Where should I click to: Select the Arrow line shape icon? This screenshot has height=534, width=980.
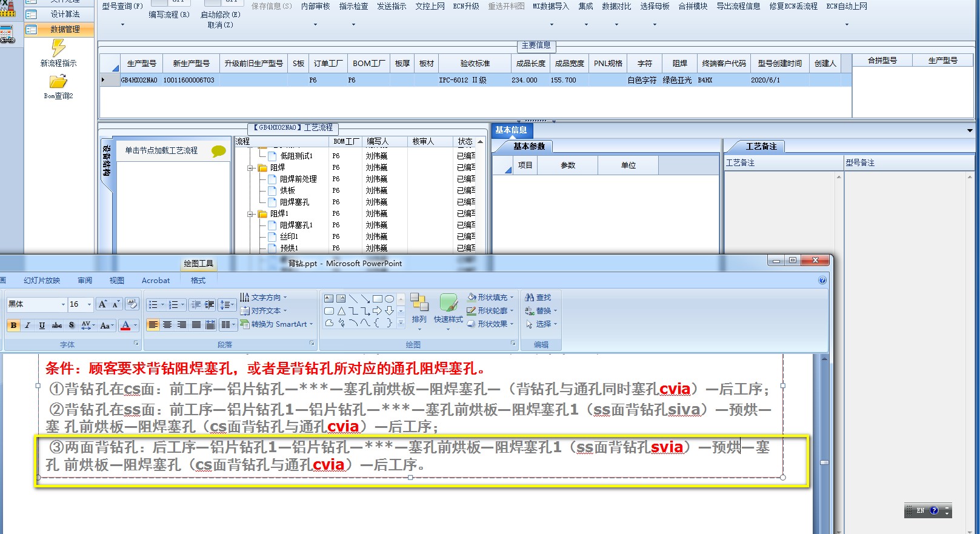pyautogui.click(x=365, y=298)
